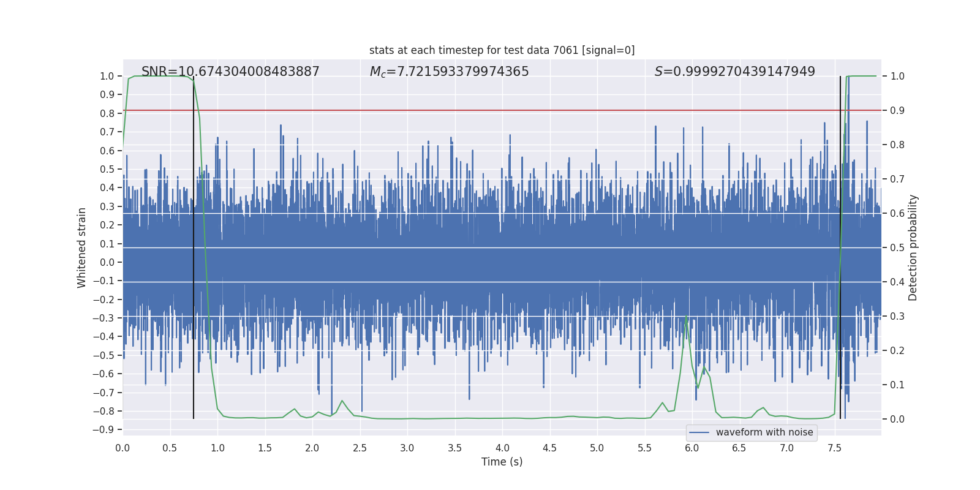
Task: Click the 0.5 tick label on time axis
Action: [x=170, y=448]
